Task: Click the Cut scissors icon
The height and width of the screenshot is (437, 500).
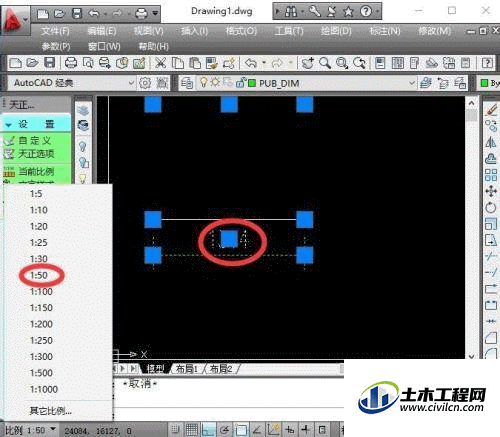Action: (160, 63)
